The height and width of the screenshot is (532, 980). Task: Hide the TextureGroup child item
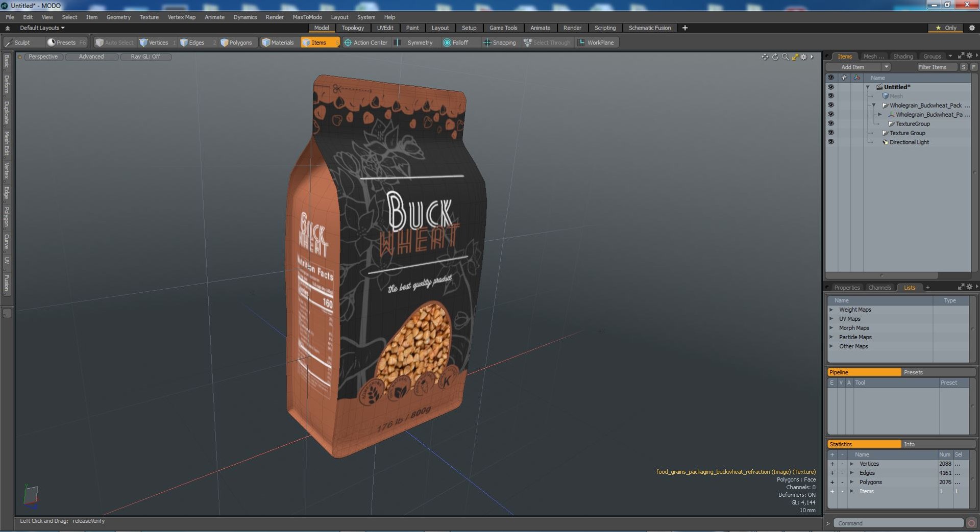830,123
